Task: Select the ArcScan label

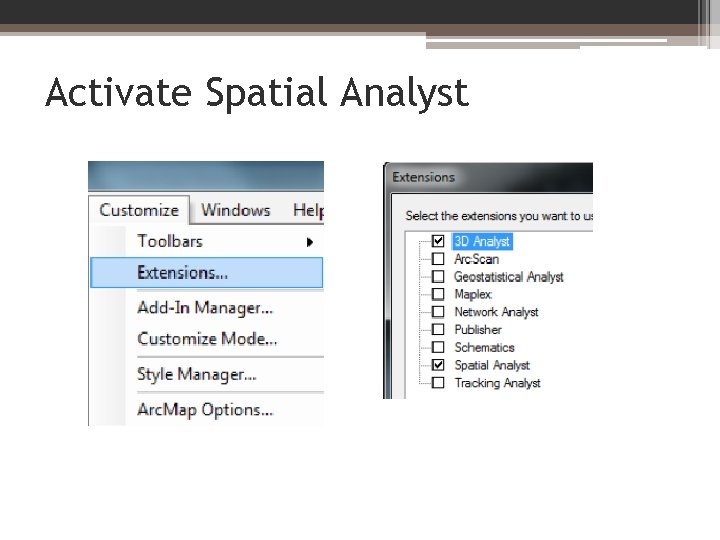Action: 477,259
